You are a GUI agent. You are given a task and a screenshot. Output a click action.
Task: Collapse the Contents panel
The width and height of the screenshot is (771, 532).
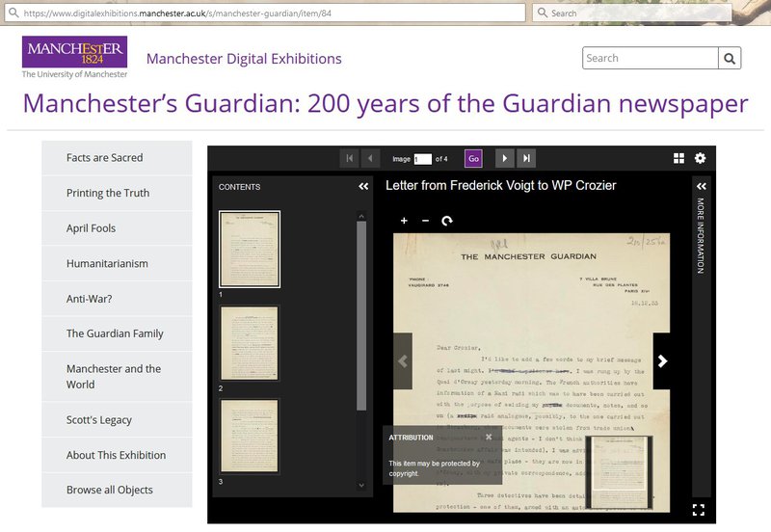pos(363,186)
